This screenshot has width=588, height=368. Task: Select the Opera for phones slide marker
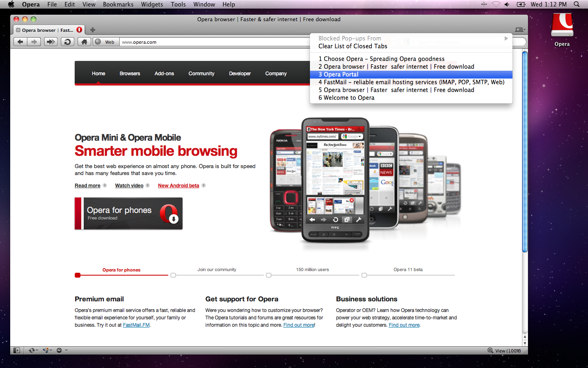point(78,275)
